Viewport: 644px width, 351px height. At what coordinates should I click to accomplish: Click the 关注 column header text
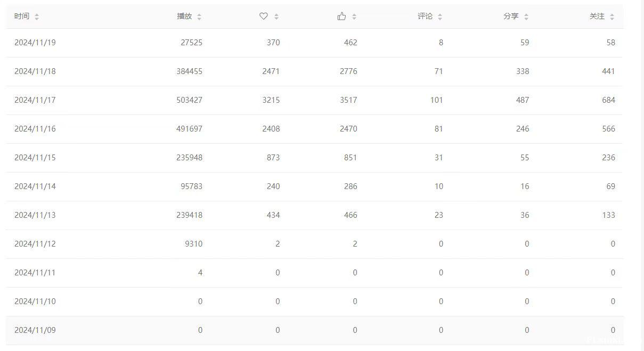coord(597,17)
